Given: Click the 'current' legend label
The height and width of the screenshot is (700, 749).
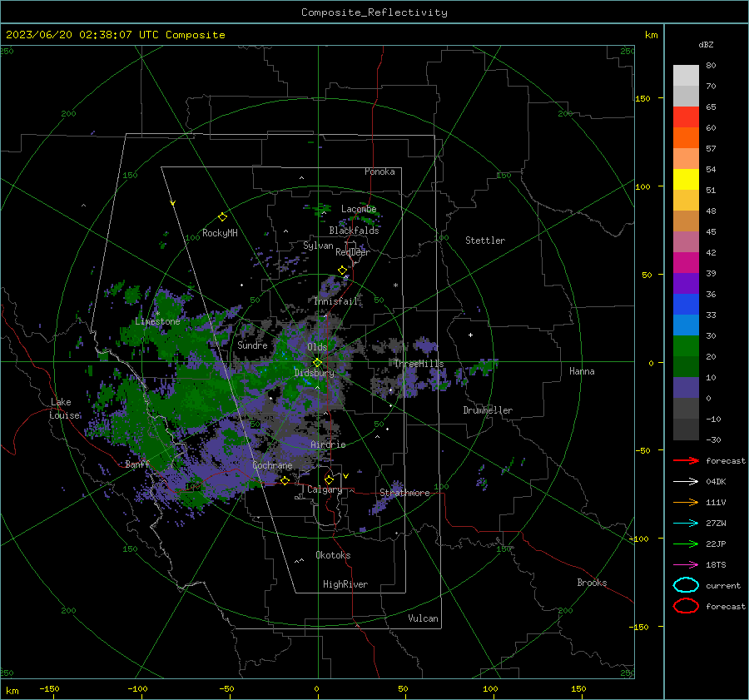Looking at the screenshot, I should 723,586.
